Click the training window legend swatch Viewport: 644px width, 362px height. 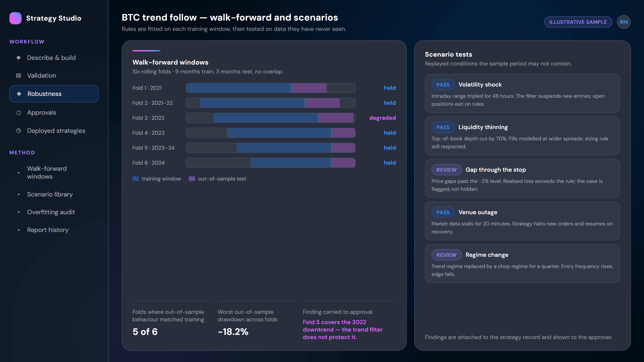pos(135,179)
